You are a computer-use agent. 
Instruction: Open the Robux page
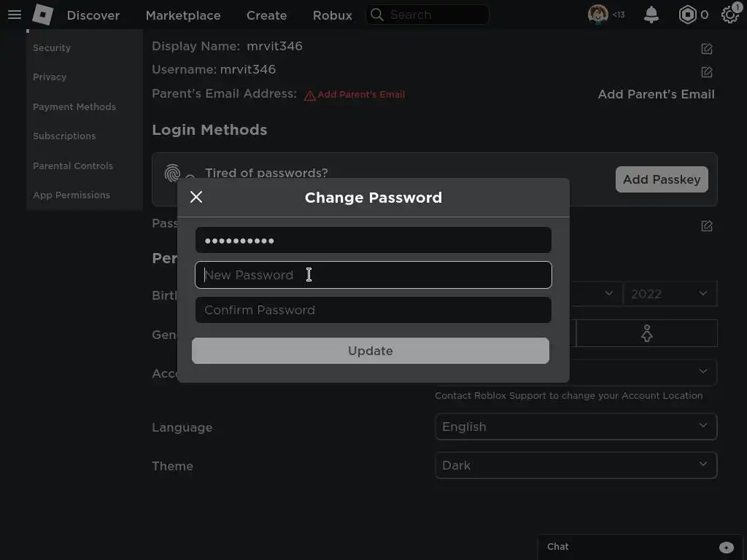(333, 15)
